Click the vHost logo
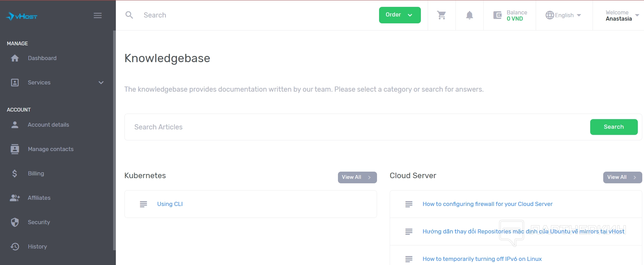 point(22,16)
